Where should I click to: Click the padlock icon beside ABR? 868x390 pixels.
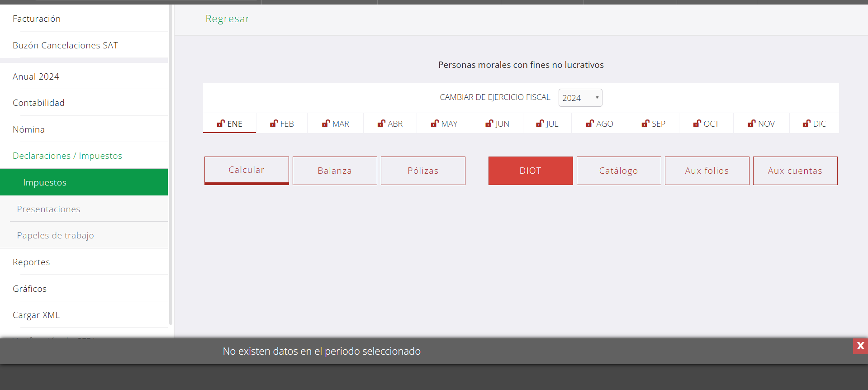[x=381, y=124]
